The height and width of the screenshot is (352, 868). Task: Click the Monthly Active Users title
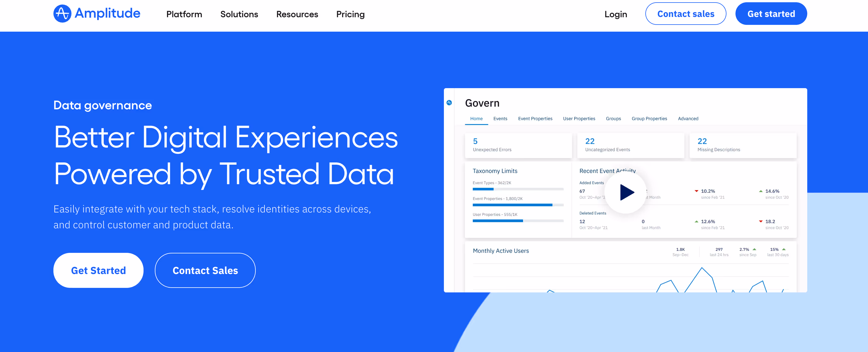501,251
